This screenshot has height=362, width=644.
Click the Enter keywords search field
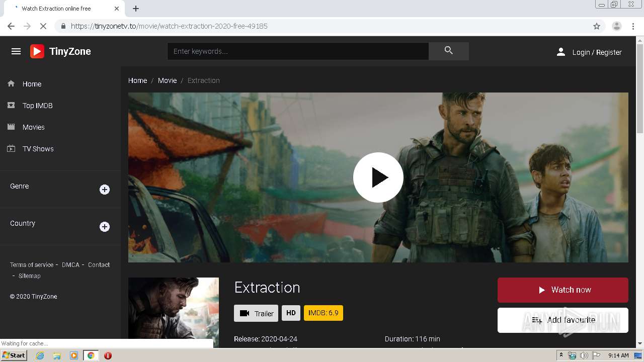[298, 51]
